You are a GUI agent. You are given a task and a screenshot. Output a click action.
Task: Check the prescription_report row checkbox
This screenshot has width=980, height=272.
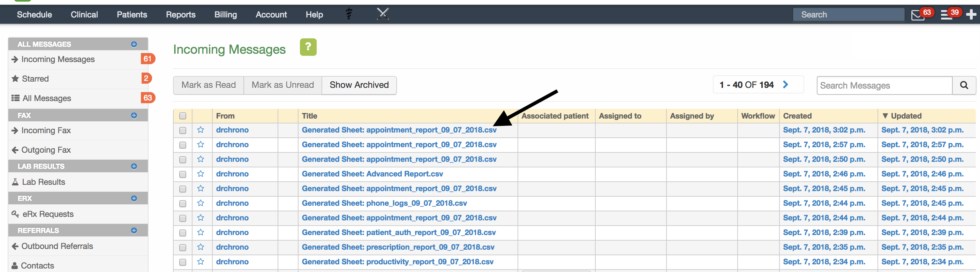click(183, 248)
